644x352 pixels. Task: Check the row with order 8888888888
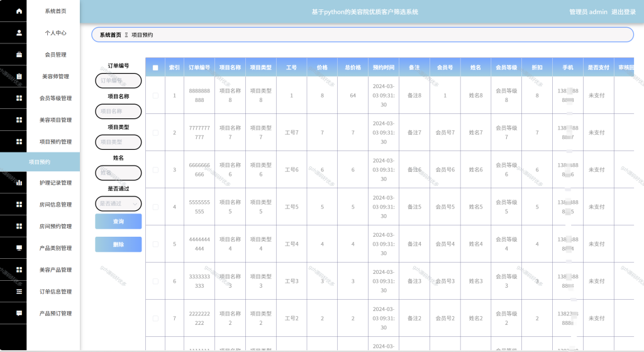[x=155, y=96]
